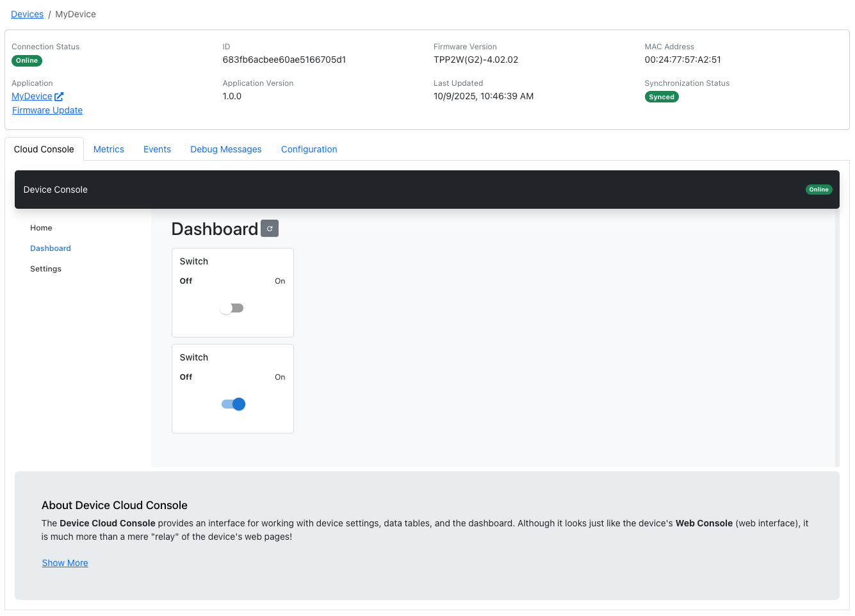Switch to the Metrics tab
The width and height of the screenshot is (855, 616).
click(108, 149)
